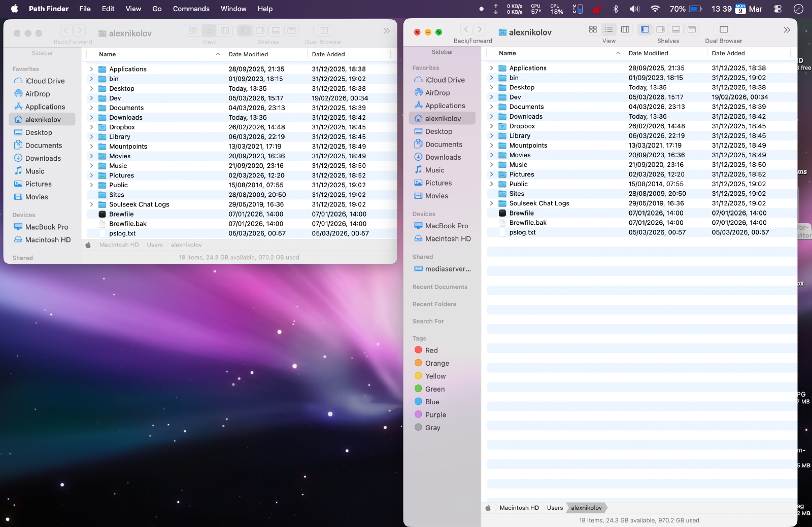The image size is (812, 527).
Task: Click the Back navigation arrow
Action: coord(466,29)
